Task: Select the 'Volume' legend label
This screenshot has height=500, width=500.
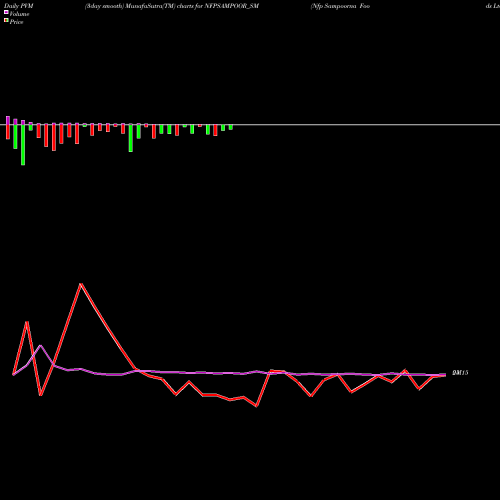Action: 19,14
